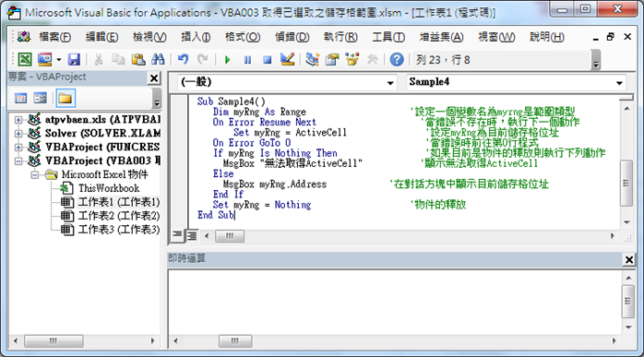Open the 編輯(E) menu
The width and height of the screenshot is (644, 357).
(101, 37)
